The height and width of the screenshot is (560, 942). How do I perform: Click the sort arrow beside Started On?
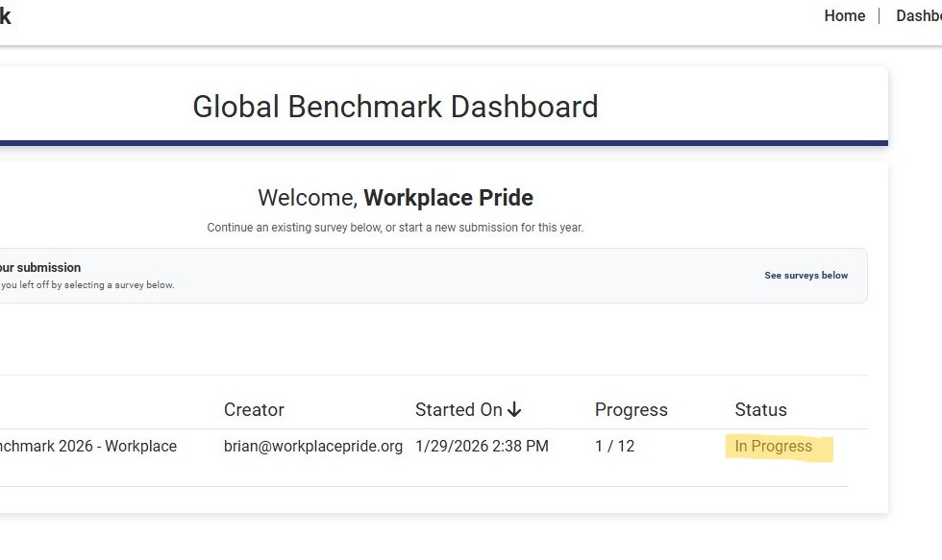514,410
